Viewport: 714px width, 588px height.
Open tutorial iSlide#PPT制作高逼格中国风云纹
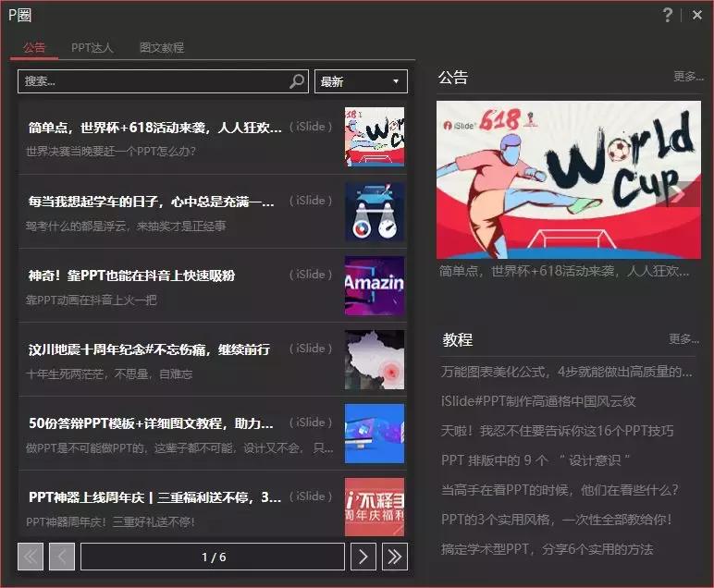[538, 401]
